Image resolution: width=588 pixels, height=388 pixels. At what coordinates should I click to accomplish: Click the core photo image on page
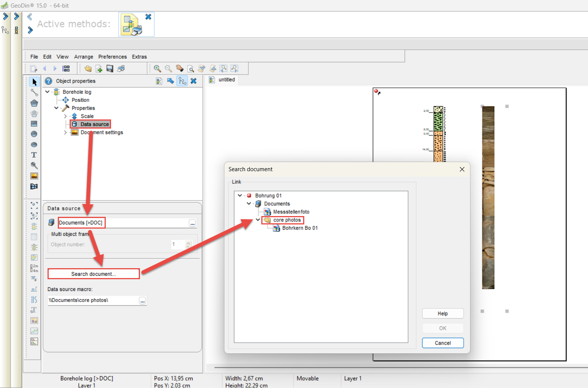pyautogui.click(x=488, y=197)
